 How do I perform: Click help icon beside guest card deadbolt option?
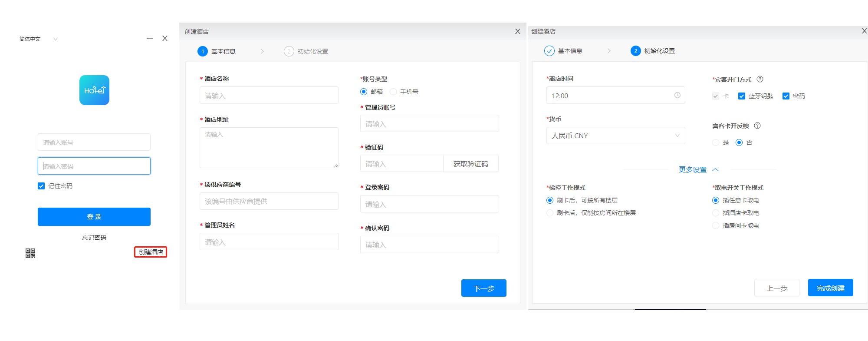757,126
